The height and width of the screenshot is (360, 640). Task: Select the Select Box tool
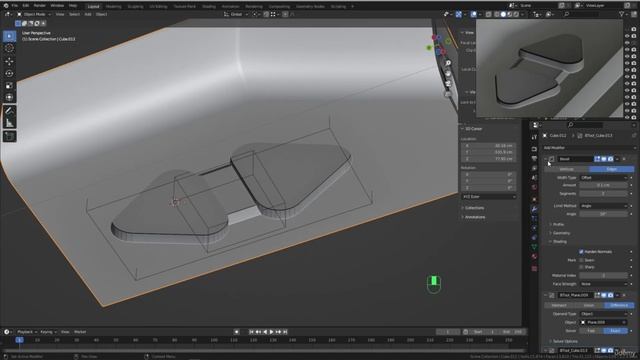click(x=9, y=36)
